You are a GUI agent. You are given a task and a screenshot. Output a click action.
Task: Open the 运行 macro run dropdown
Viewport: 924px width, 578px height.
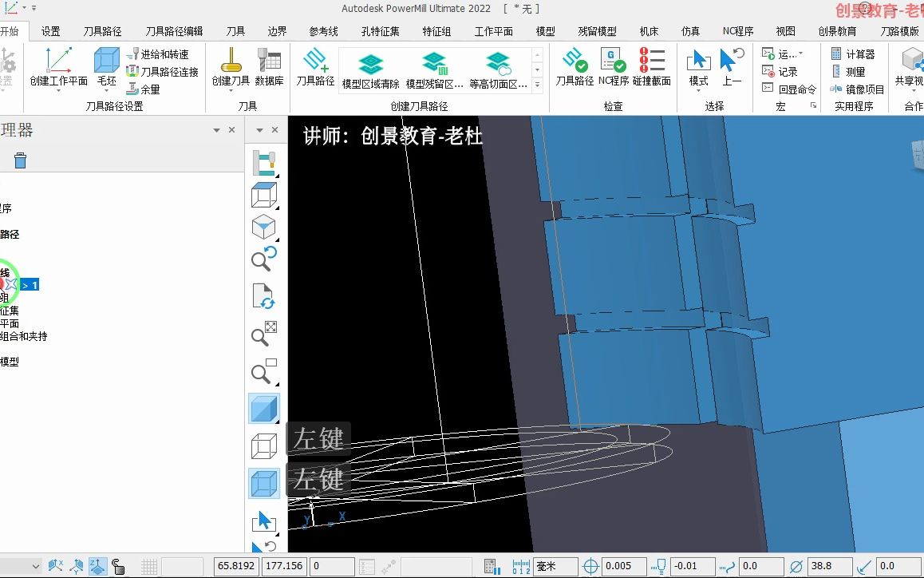click(x=783, y=54)
